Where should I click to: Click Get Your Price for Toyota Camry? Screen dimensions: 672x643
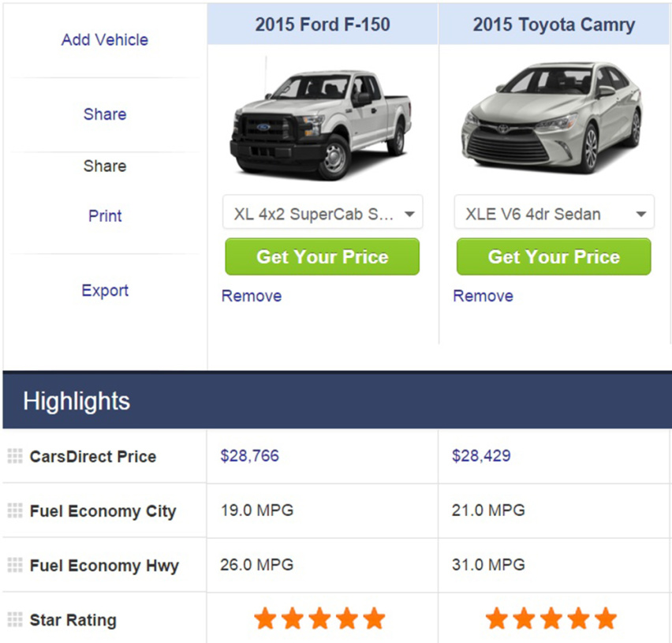click(554, 257)
